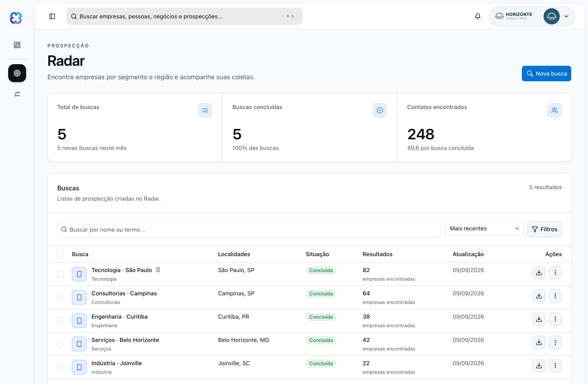Focus the Buscar por nome ou termo field
This screenshot has height=384, width=588.
click(x=248, y=229)
